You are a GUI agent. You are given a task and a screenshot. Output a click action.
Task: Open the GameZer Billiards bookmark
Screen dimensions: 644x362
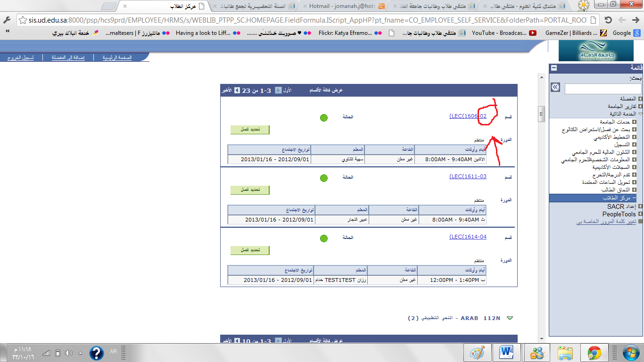coord(576,33)
